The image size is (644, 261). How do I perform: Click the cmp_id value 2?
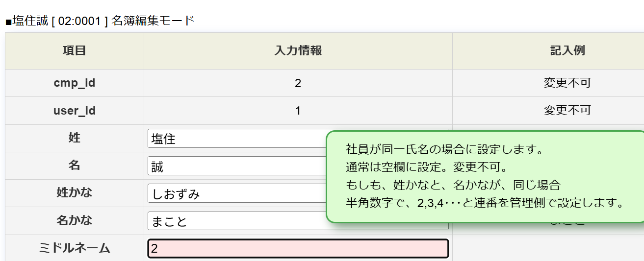tap(298, 83)
